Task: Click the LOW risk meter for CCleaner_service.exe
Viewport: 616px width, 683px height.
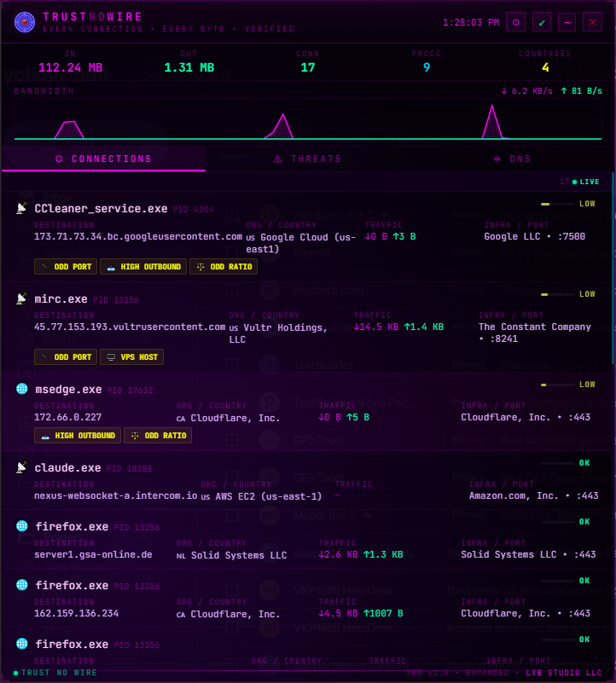Action: pos(568,204)
